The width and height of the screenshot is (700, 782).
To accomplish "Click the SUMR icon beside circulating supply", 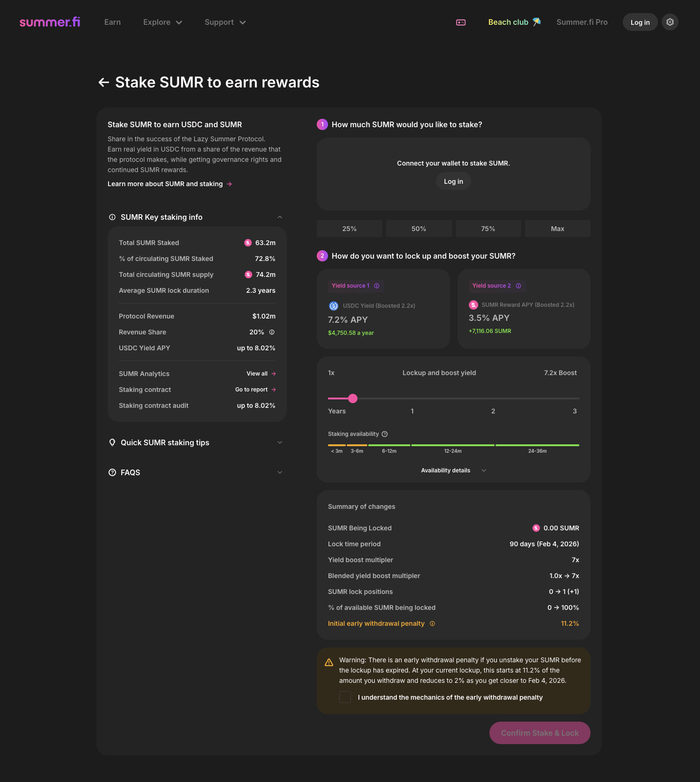I will click(248, 275).
